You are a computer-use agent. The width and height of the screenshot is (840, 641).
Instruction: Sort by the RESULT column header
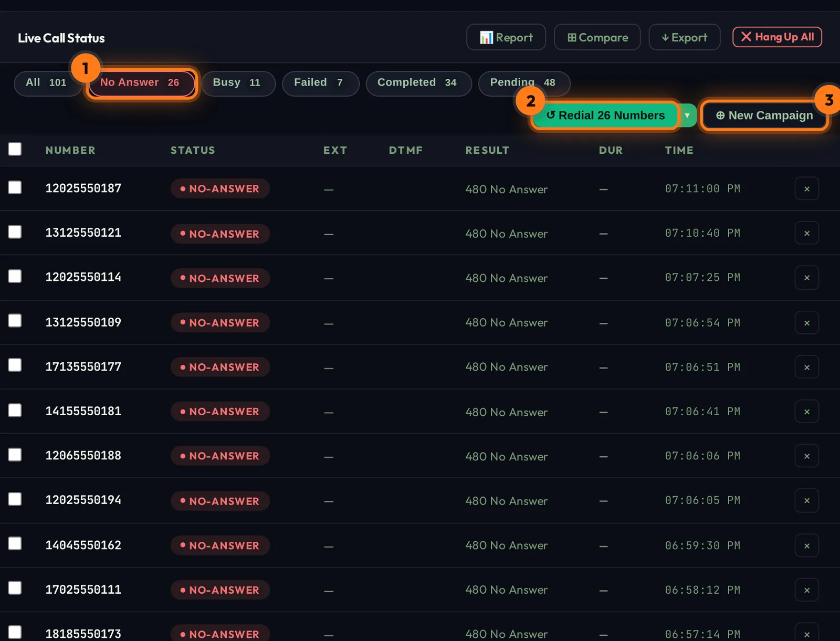point(487,150)
